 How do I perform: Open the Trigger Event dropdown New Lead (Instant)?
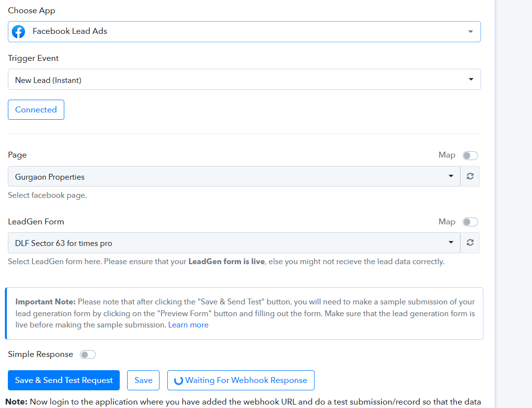[244, 80]
